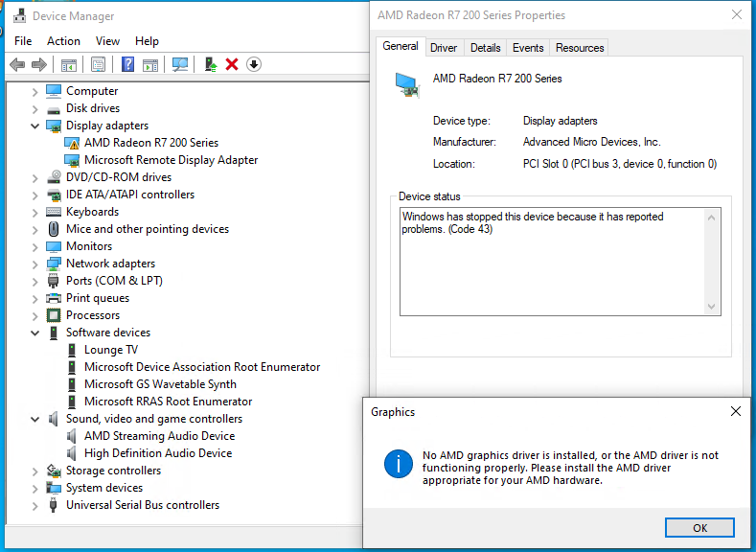Switch to the Driver tab
Screen dimensions: 756x552
(444, 48)
